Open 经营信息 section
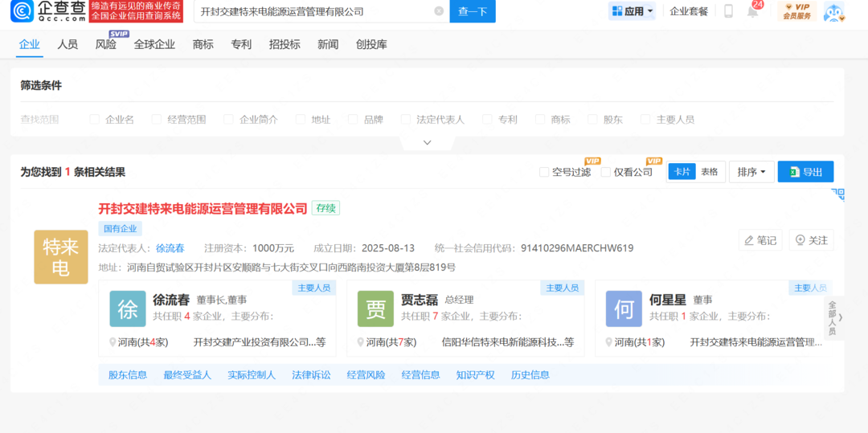Viewport: 868px width, 433px height. point(420,375)
